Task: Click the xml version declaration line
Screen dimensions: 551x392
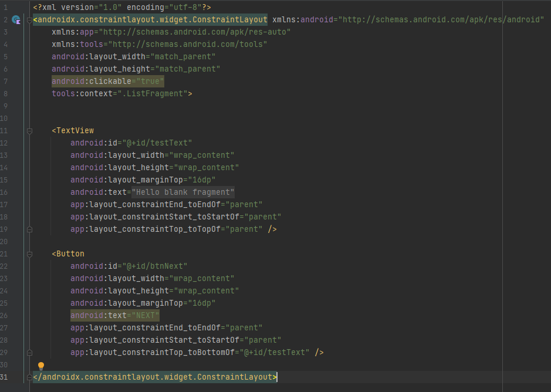Action: point(122,7)
